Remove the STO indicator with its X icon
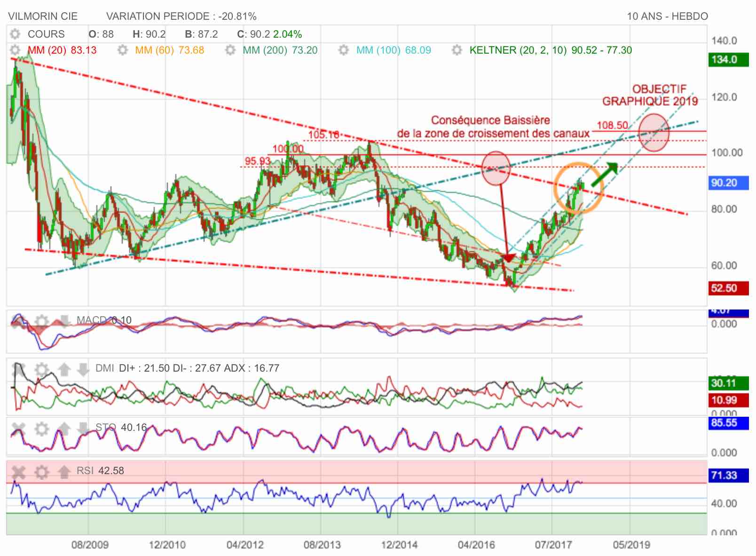This screenshot has height=556, width=756. click(18, 429)
